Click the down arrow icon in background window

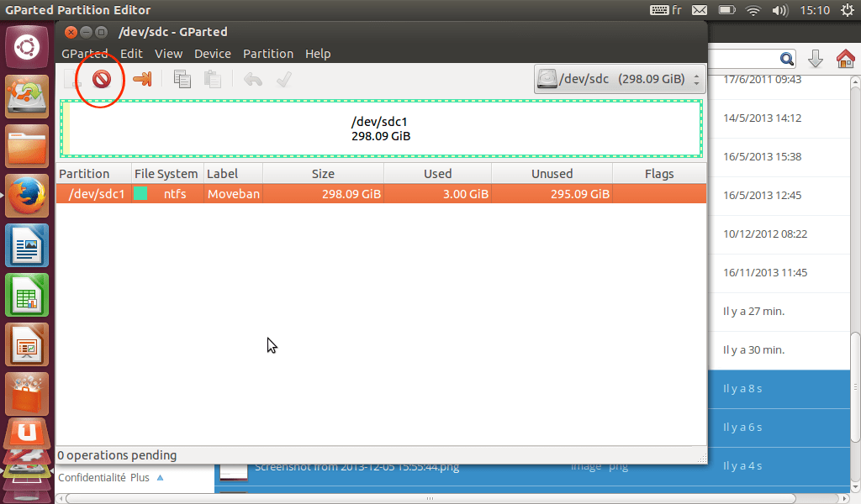click(816, 58)
